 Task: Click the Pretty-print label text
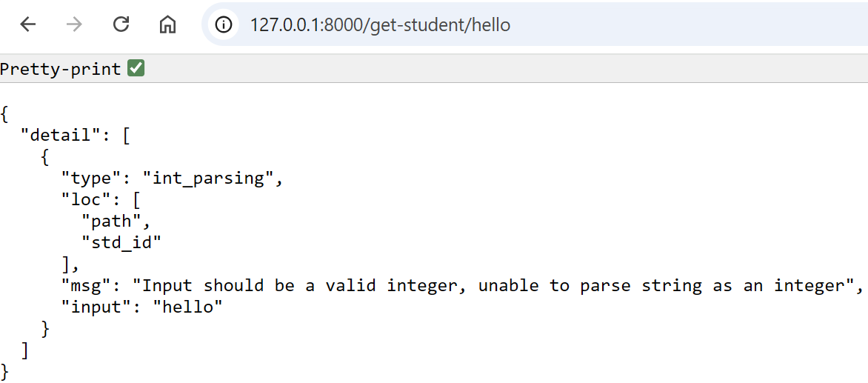coord(61,69)
